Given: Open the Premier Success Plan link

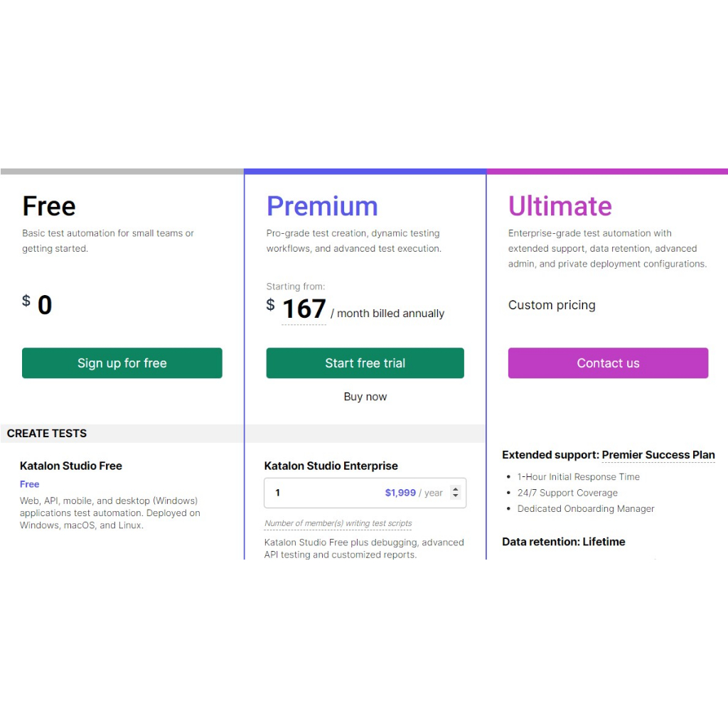Looking at the screenshot, I should coord(658,455).
